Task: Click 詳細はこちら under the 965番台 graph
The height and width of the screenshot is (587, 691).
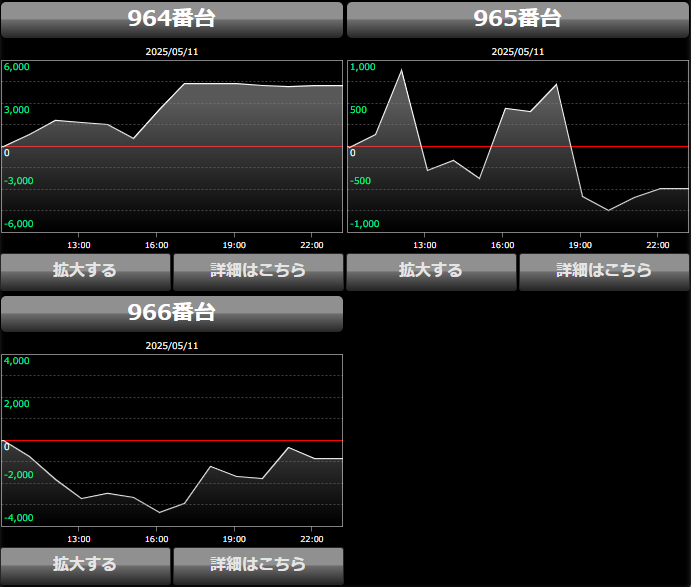Action: click(604, 272)
